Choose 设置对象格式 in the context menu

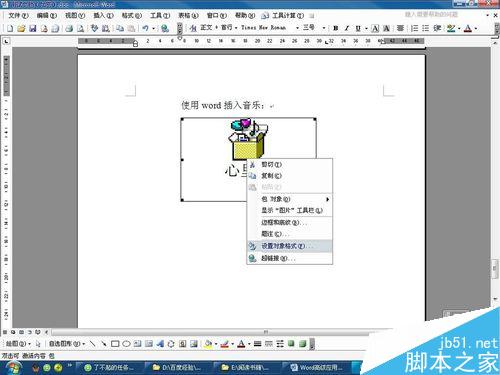coord(290,246)
